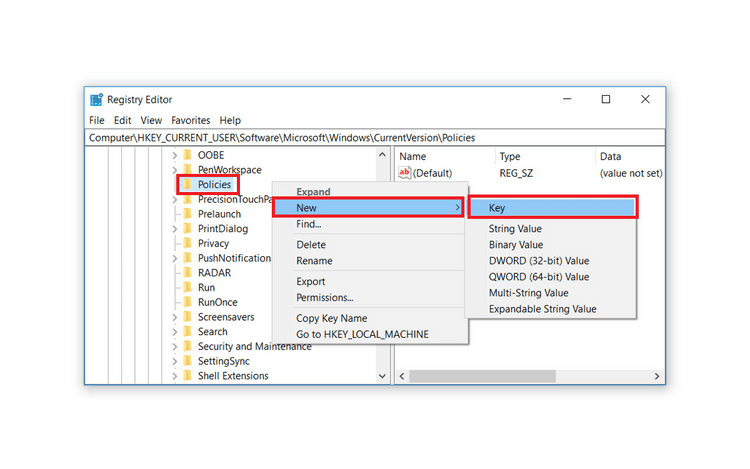The height and width of the screenshot is (469, 750).
Task: Click the RunOnce folder icon
Action: 188,302
